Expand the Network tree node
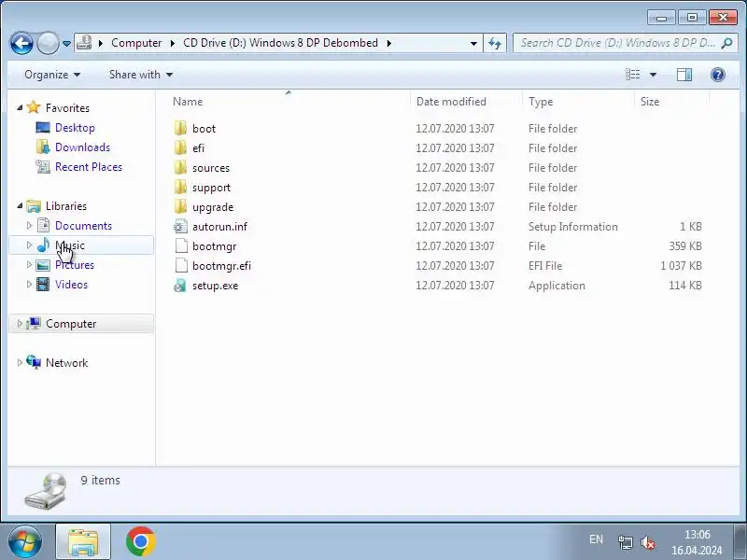This screenshot has width=747, height=560. [20, 362]
